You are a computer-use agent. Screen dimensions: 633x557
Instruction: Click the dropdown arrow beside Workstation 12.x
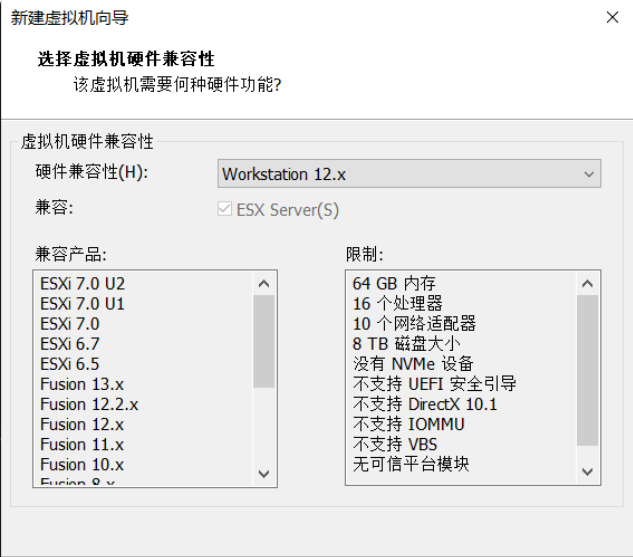[x=589, y=174]
